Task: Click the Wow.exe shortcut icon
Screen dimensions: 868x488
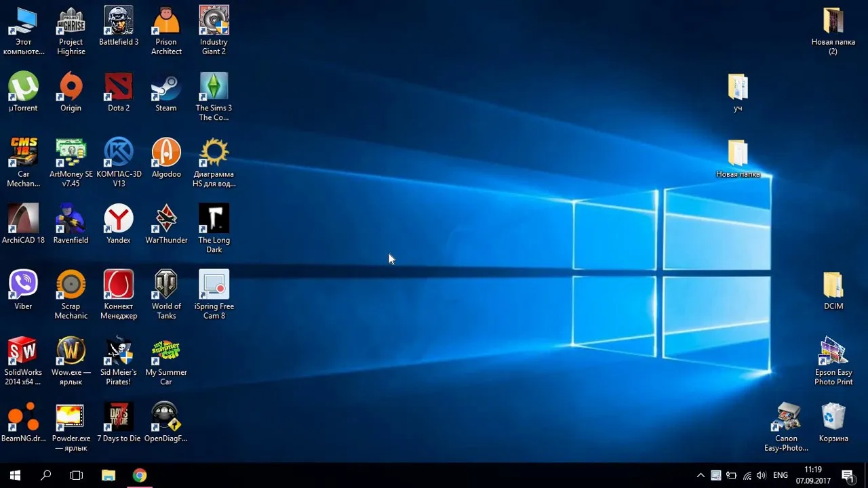Action: [71, 361]
